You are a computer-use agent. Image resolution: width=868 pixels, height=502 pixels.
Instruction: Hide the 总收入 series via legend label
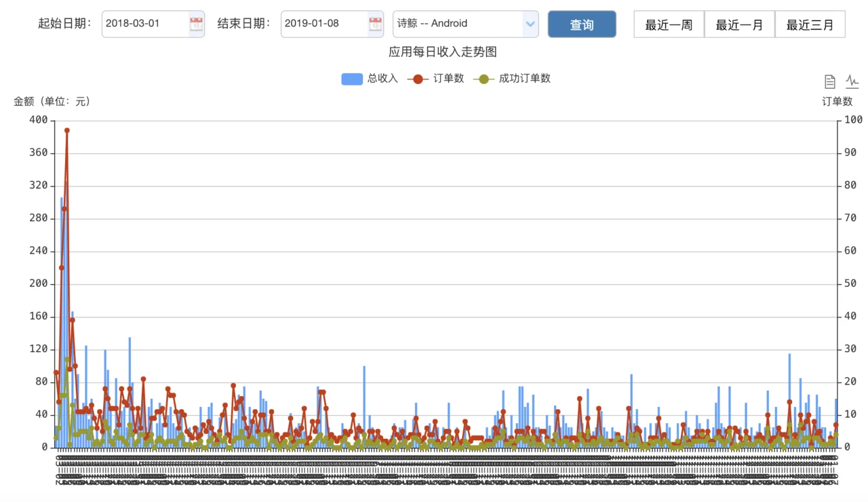pyautogui.click(x=382, y=79)
